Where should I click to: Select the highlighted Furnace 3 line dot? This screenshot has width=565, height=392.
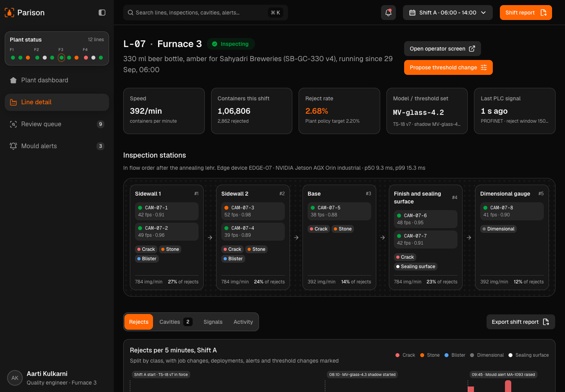point(61,58)
